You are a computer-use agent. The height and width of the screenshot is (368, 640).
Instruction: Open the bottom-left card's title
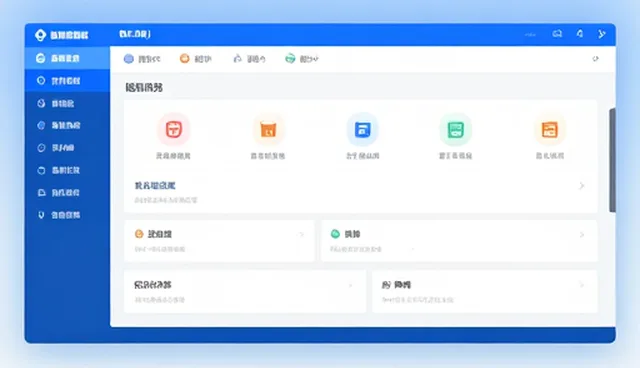point(153,285)
